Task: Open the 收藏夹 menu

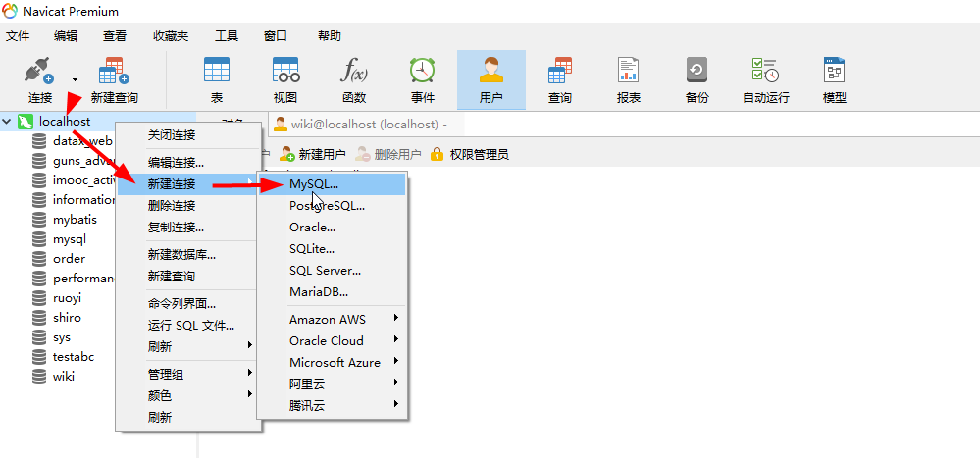Action: click(171, 36)
